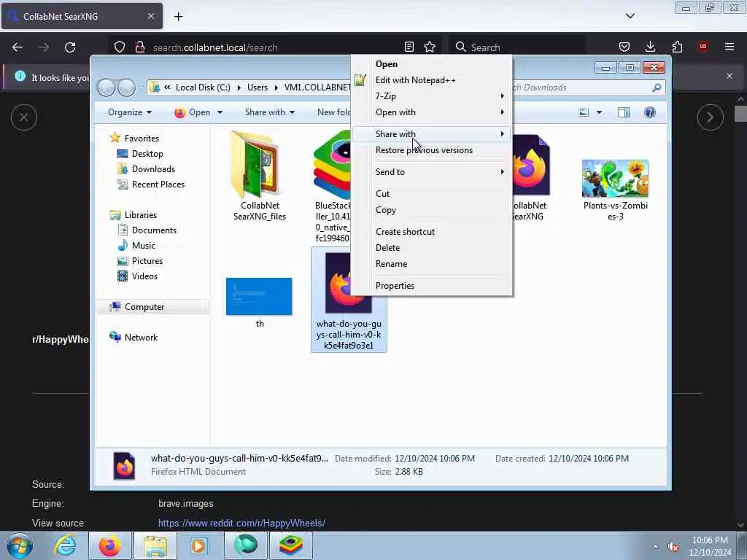The width and height of the screenshot is (747, 560).
Task: Expand Open with submenu
Action: [x=433, y=112]
